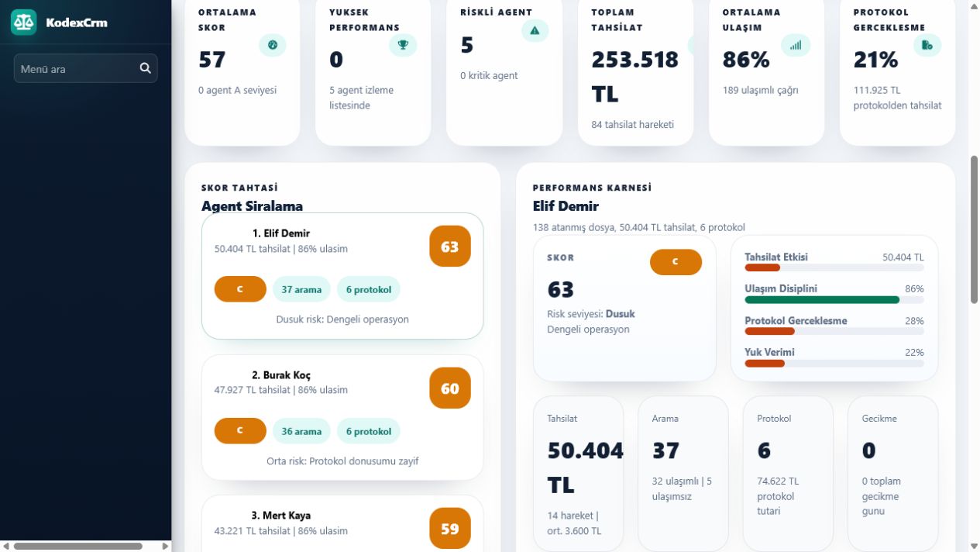Click Elif Demir's score badge 63
The height and width of the screenshot is (552, 980).
click(x=450, y=247)
